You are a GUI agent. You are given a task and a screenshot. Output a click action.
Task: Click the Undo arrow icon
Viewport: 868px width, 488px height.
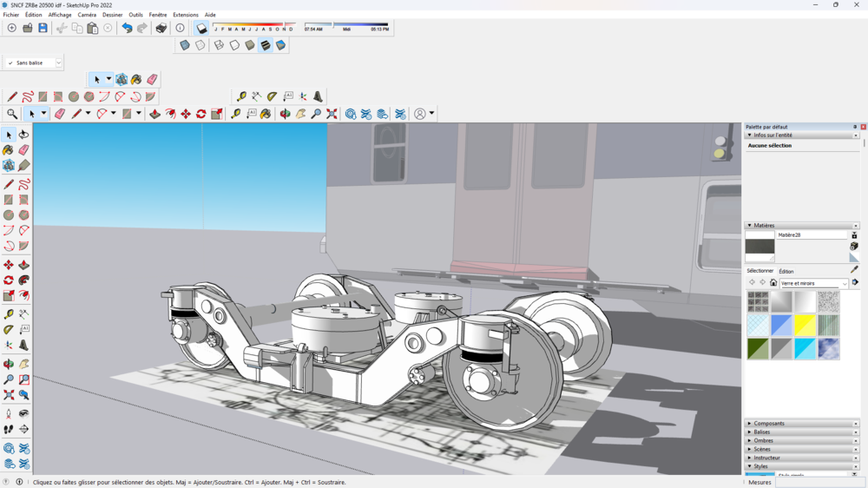pyautogui.click(x=127, y=28)
